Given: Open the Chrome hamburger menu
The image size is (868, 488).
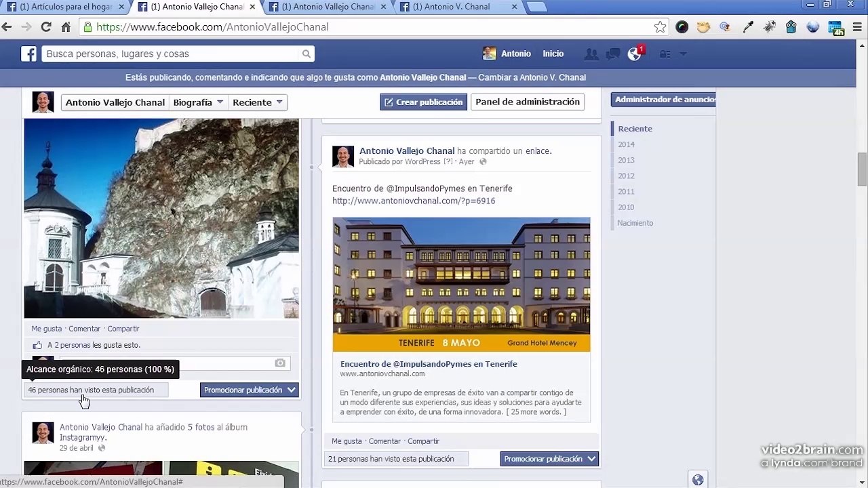Looking at the screenshot, I should pyautogui.click(x=858, y=27).
